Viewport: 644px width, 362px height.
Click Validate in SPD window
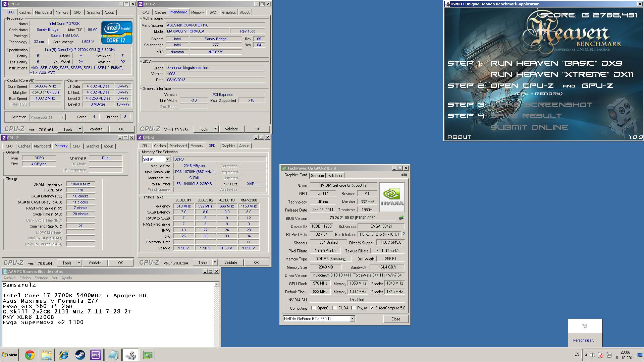231,262
